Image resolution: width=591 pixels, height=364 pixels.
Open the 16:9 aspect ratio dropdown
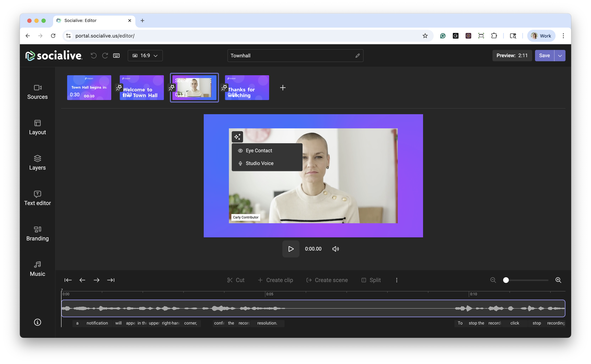[145, 56]
